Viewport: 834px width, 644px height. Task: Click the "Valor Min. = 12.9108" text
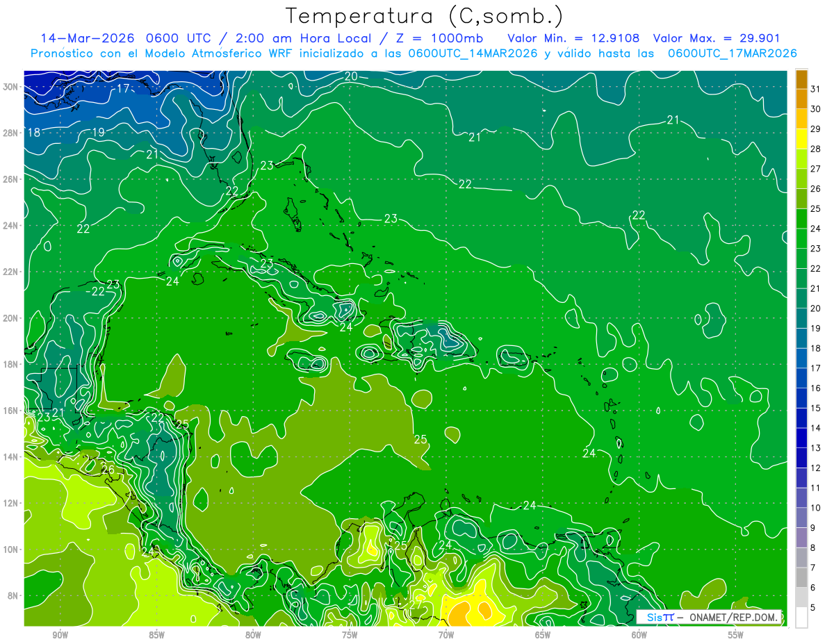point(574,38)
